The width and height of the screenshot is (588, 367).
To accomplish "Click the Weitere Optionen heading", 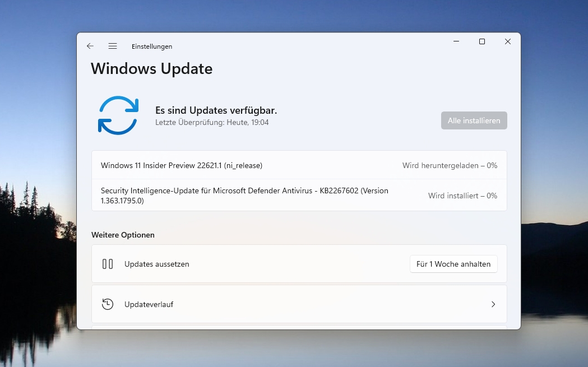I will coord(123,235).
